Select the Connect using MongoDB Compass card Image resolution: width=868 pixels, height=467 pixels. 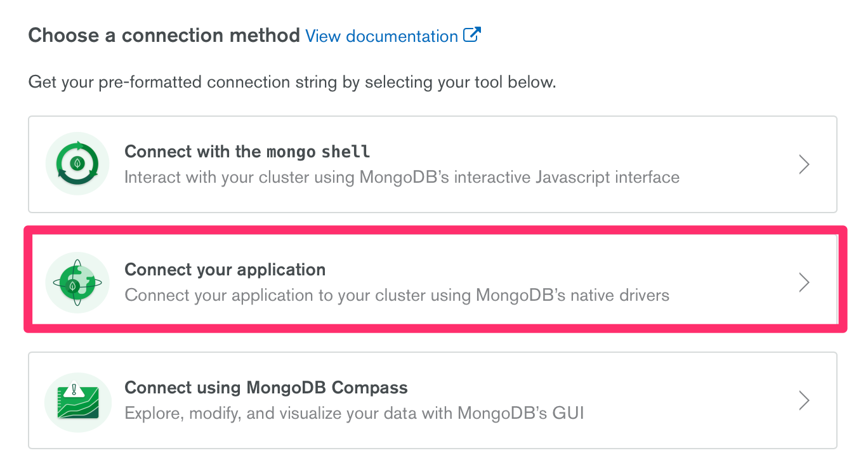[x=434, y=400]
